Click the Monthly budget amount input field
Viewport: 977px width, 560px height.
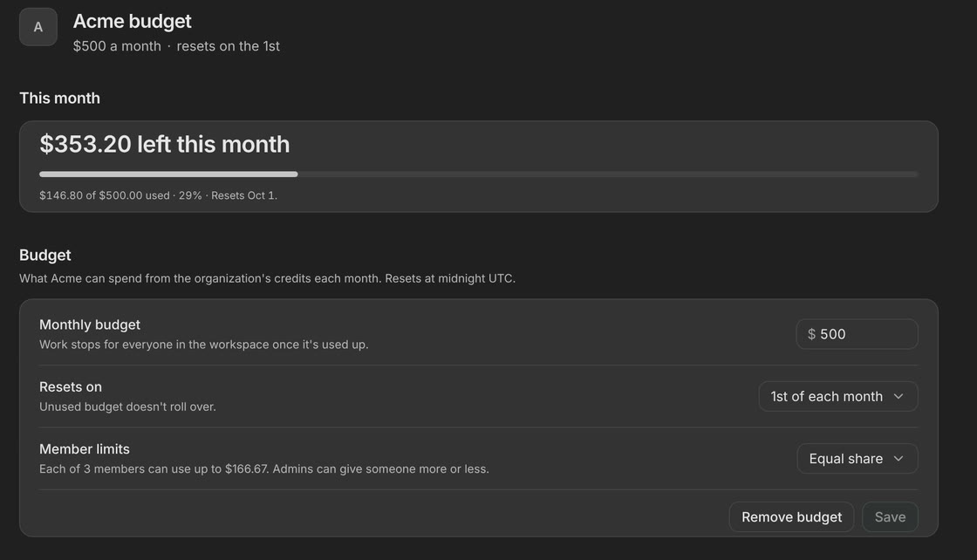click(857, 334)
